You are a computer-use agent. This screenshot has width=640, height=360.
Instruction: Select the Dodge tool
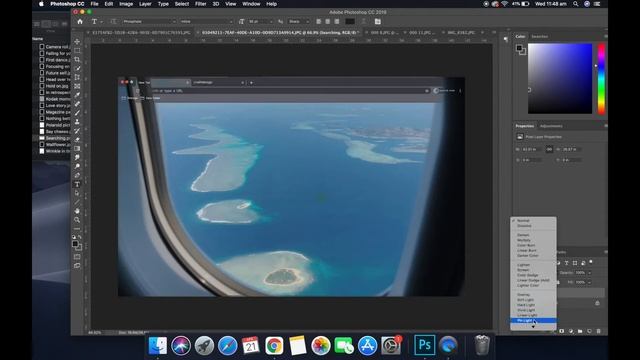pyautogui.click(x=77, y=167)
